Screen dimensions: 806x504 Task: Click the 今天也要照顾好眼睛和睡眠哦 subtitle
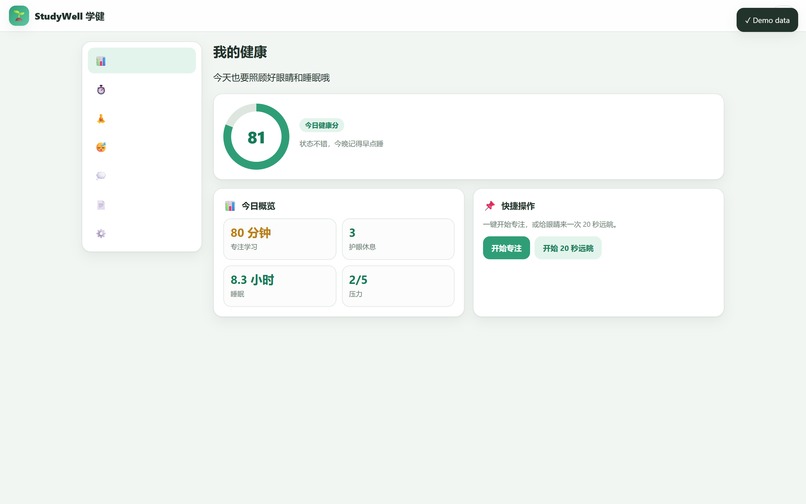271,78
